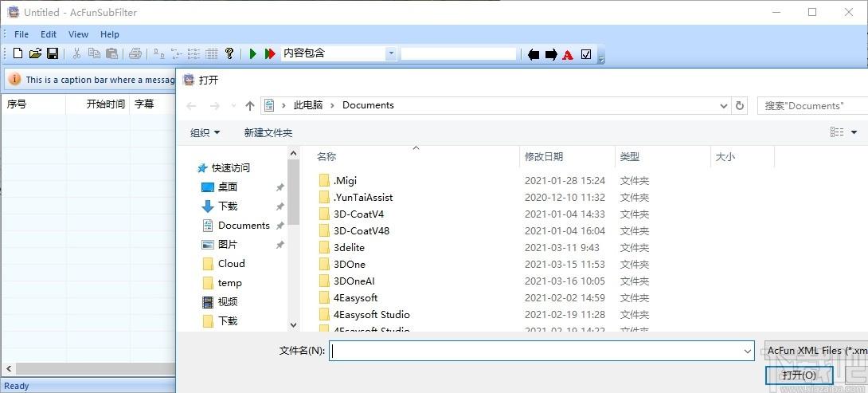Click the single green play arrow icon
Image resolution: width=868 pixels, height=393 pixels.
click(253, 53)
